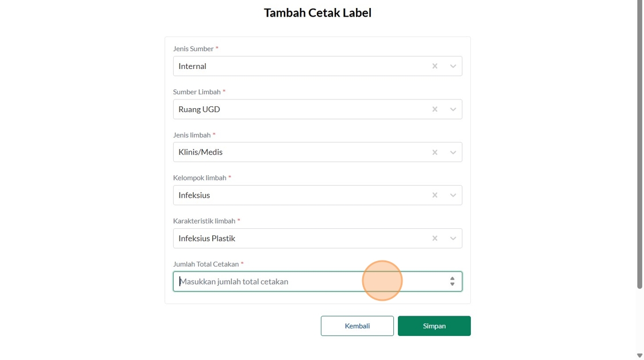This screenshot has width=644, height=360.
Task: Expand the Kelompok limbah dropdown arrow
Action: [453, 196]
